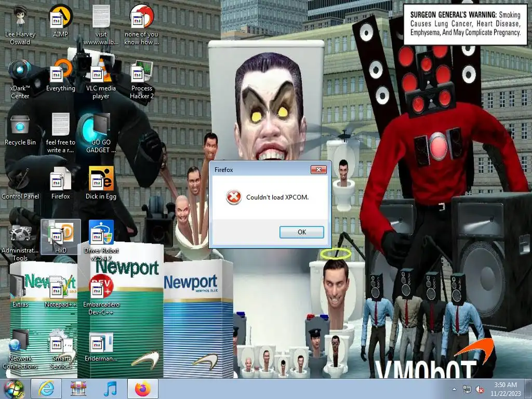Click the Firefox taskbar button
Viewport: 532px width, 399px height.
coord(143,389)
